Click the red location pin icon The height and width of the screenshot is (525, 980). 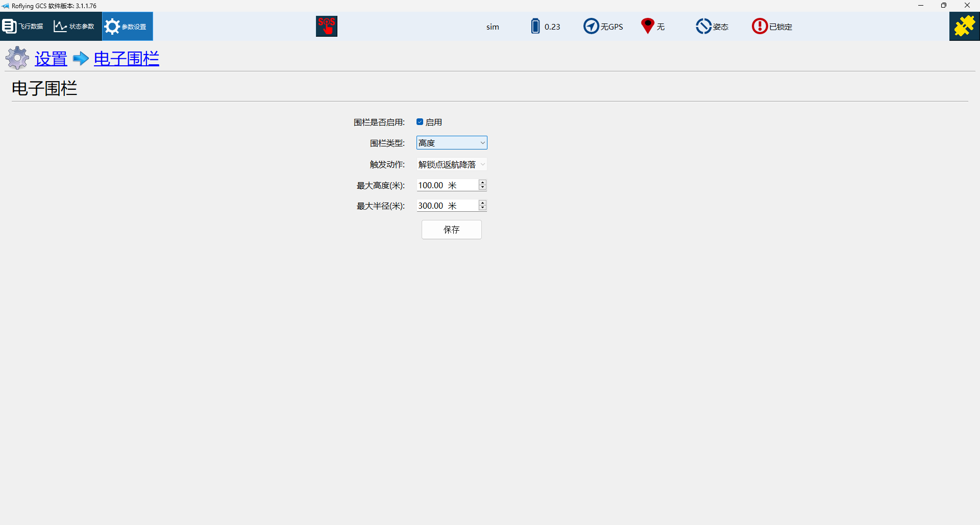point(648,26)
